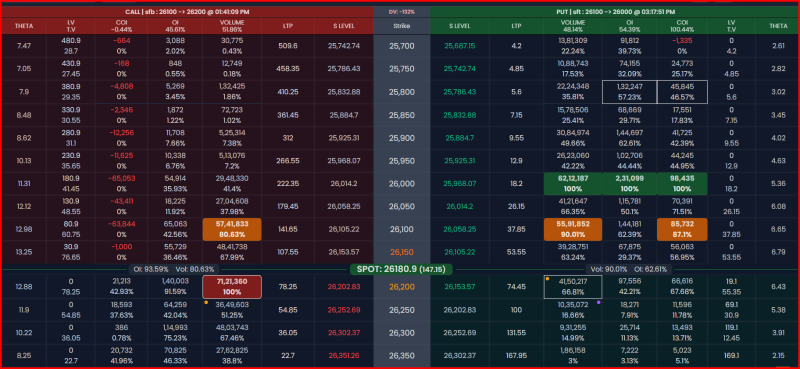The height and width of the screenshot is (369, 800).
Task: Click the call-side OI 45.61% column header
Action: 175,26
